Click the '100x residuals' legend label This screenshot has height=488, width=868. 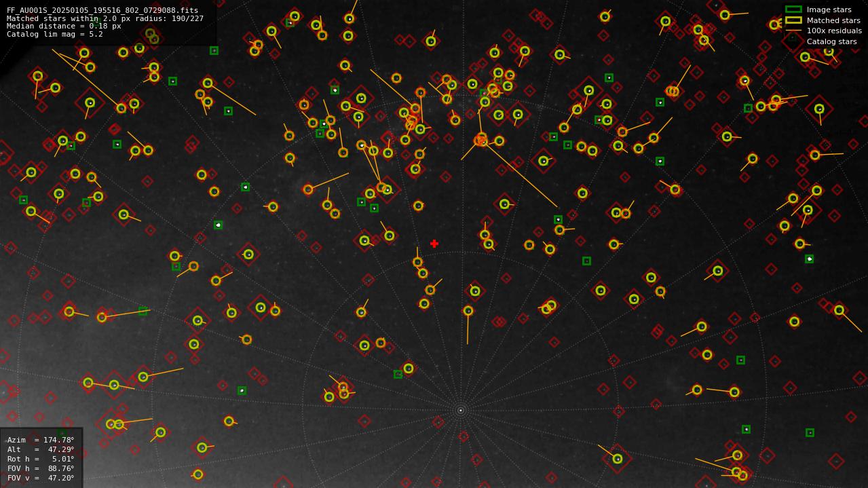point(834,31)
